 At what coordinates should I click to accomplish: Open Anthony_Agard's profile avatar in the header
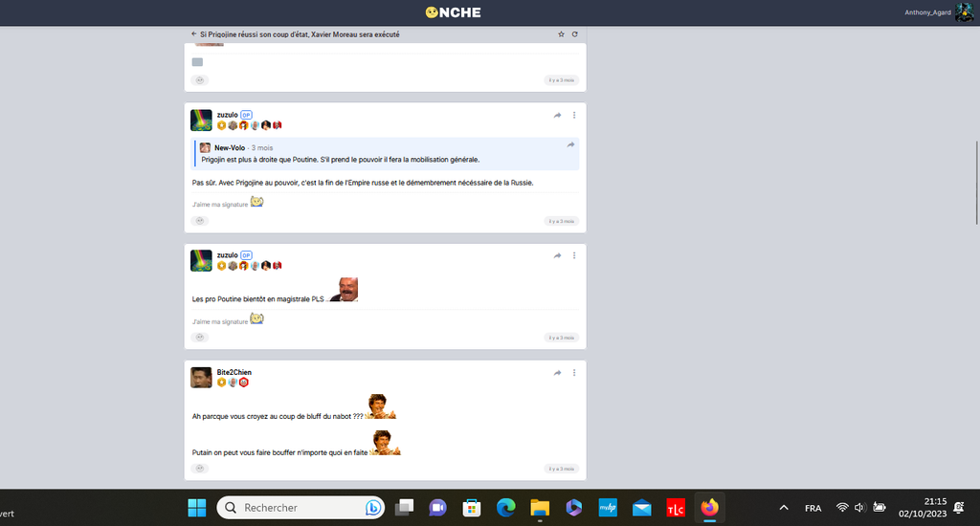pos(965,12)
